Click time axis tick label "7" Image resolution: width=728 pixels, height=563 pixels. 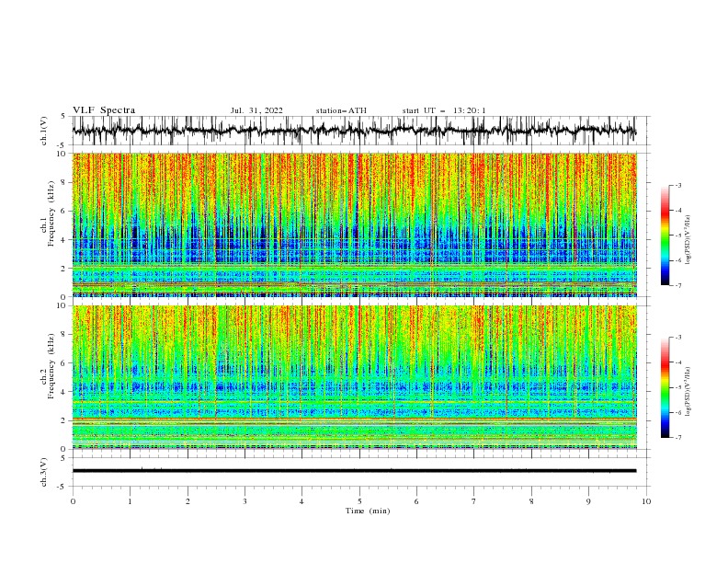(x=474, y=501)
